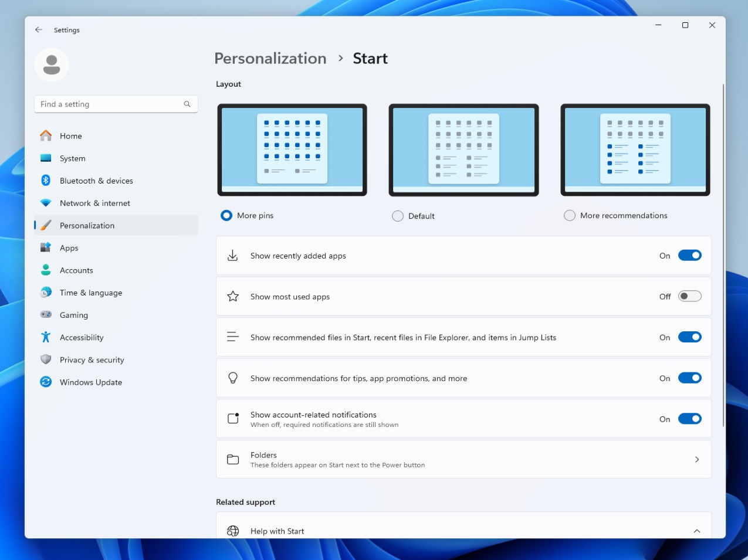
Task: Click the Accounts icon in the sidebar
Action: pyautogui.click(x=46, y=270)
